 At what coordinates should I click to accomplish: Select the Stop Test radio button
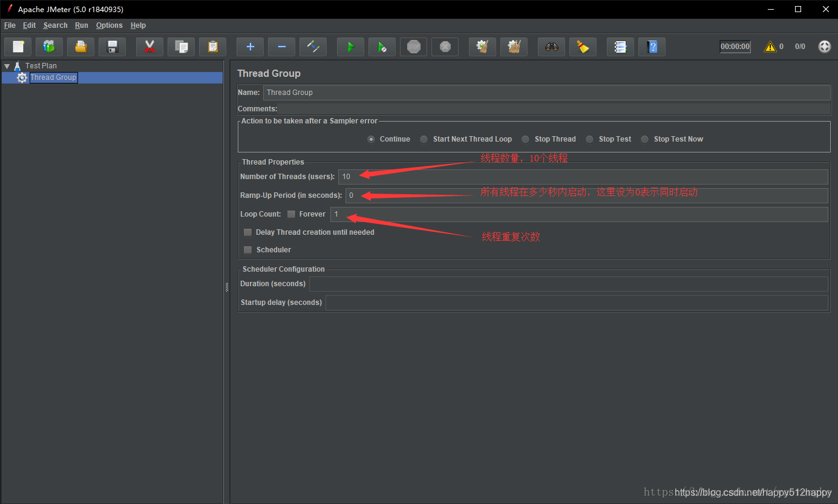tap(590, 139)
